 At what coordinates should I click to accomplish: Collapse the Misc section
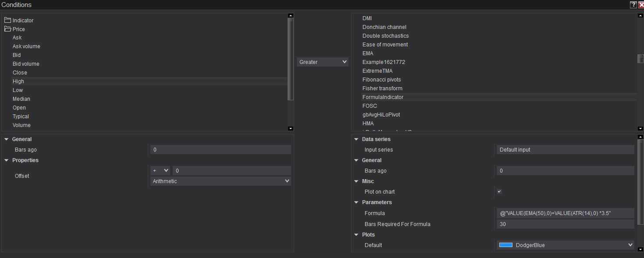pyautogui.click(x=356, y=181)
